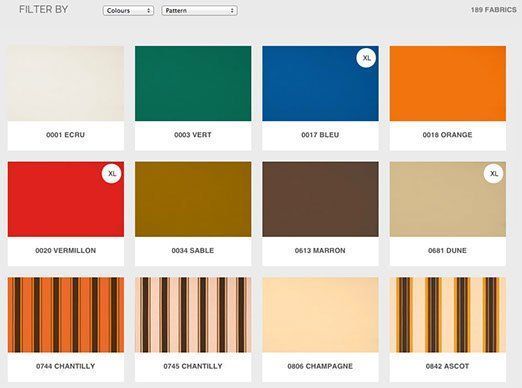The width and height of the screenshot is (522, 388).
Task: Select the Champagne fabric swatch
Action: [320, 315]
